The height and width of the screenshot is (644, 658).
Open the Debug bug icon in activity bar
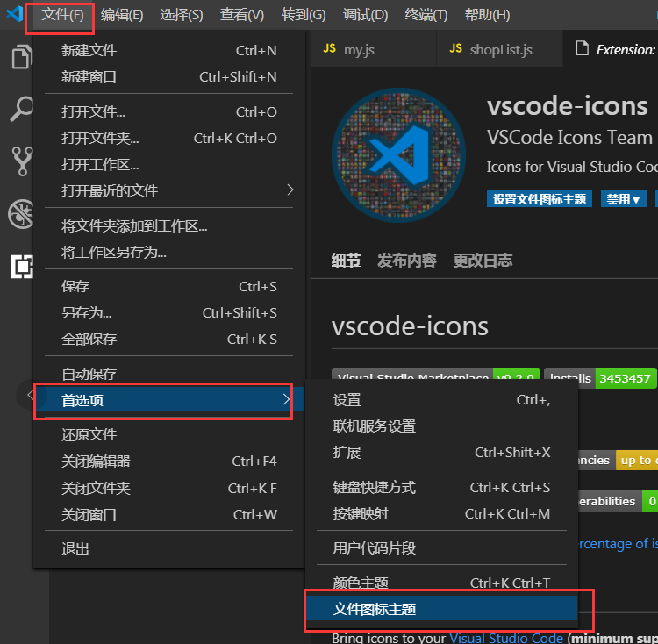pos(21,214)
